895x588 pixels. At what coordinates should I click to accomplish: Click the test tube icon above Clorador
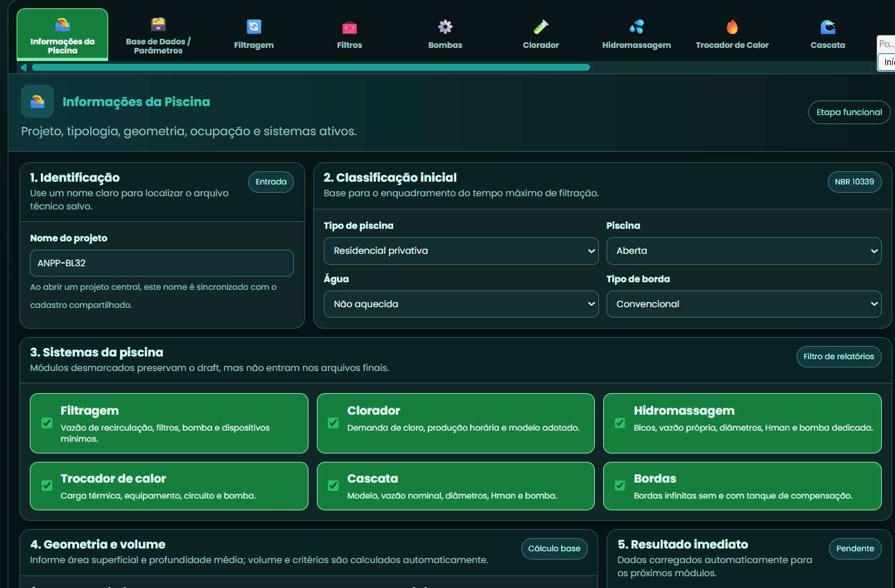(541, 26)
